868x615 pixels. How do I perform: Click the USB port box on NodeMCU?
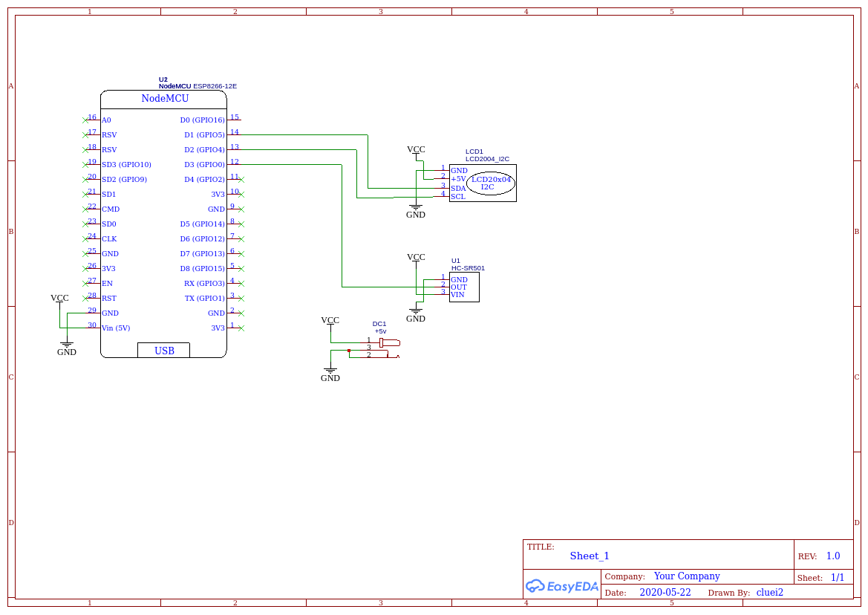pyautogui.click(x=164, y=351)
